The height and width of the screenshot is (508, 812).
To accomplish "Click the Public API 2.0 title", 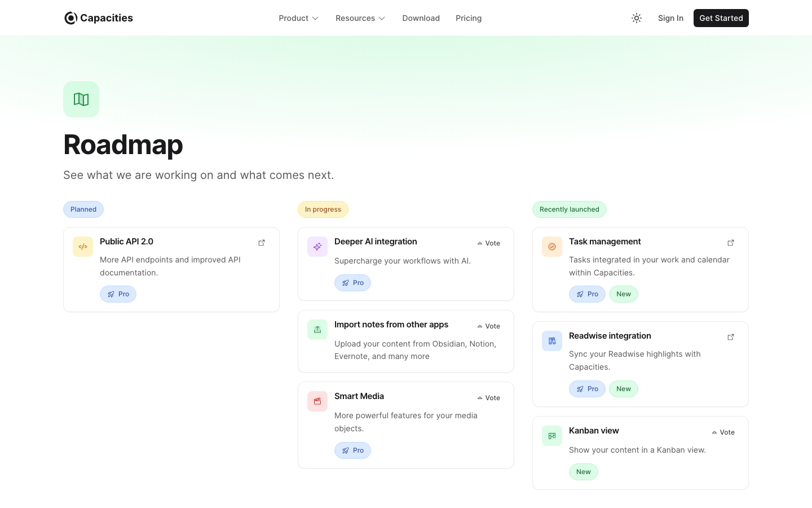I will (x=127, y=242).
